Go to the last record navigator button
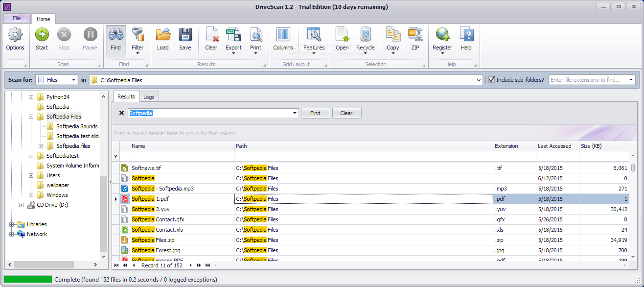644x287 pixels. point(208,265)
